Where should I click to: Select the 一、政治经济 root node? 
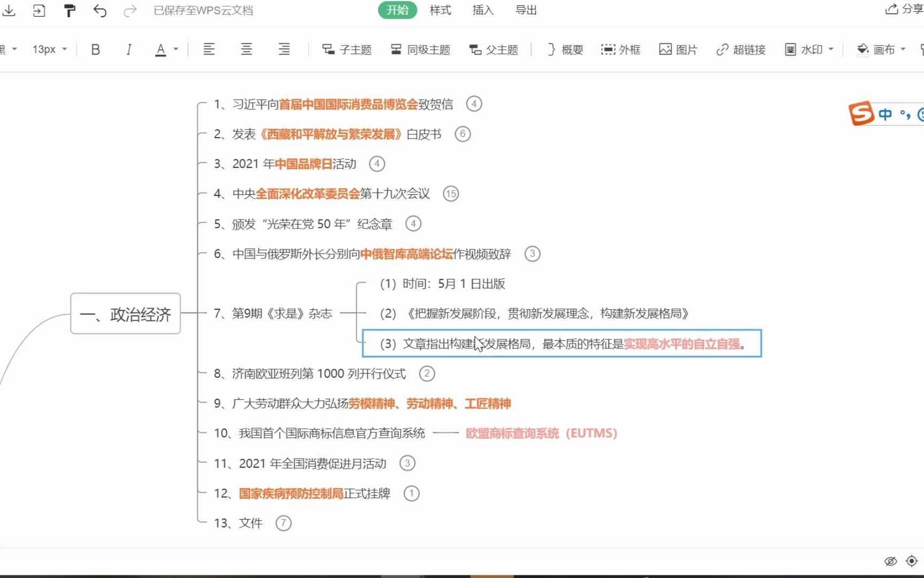126,314
